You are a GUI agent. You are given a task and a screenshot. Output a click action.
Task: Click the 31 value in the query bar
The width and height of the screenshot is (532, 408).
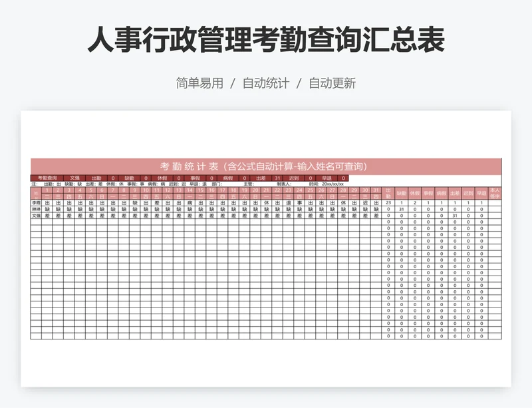(277, 178)
